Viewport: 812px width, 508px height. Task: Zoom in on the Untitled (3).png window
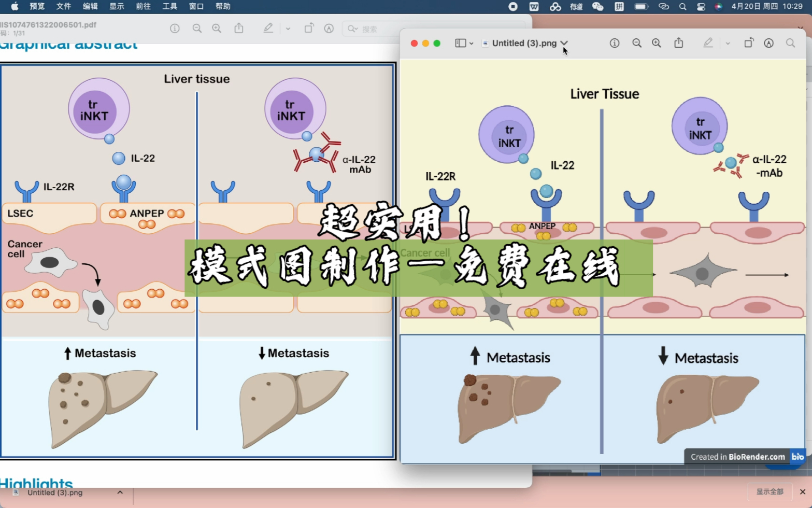657,43
